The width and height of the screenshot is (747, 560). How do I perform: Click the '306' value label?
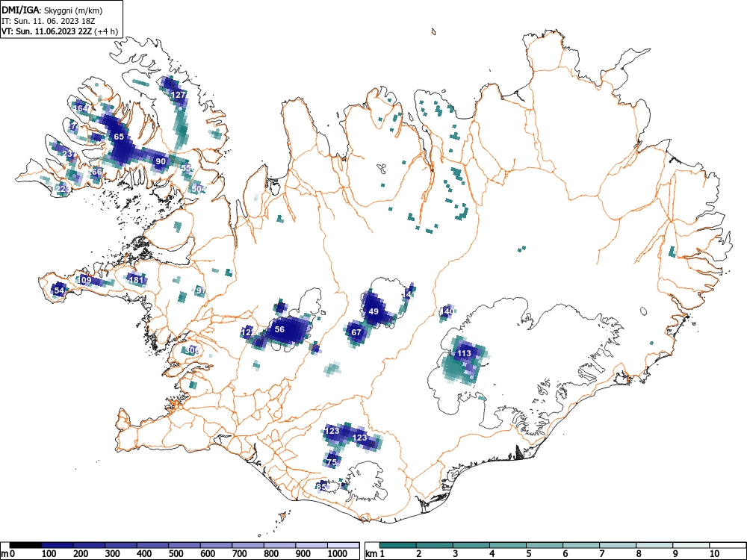click(191, 350)
